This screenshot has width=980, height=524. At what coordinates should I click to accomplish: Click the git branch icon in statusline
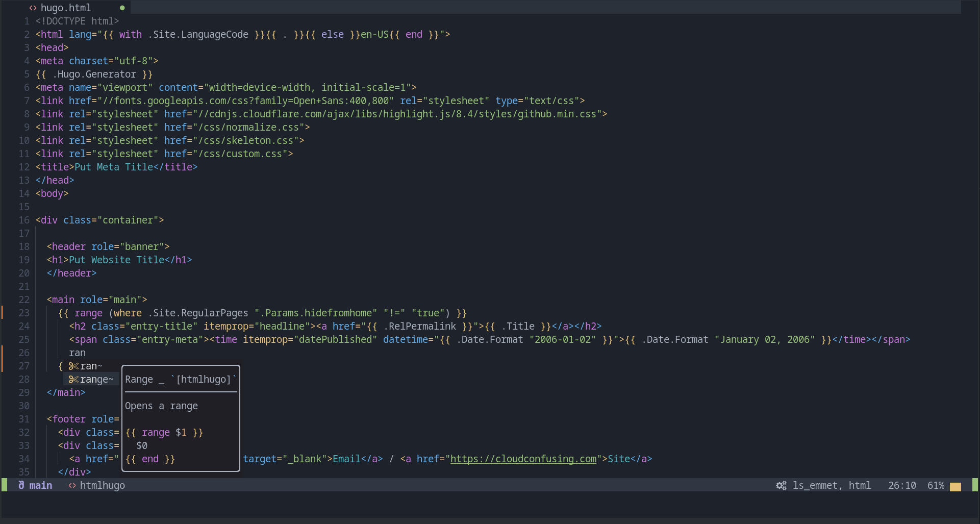click(x=21, y=485)
